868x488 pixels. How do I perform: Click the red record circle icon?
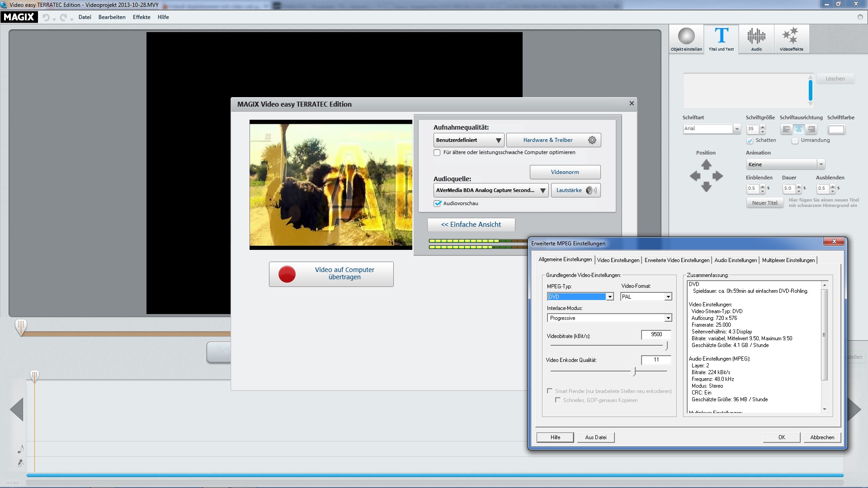(x=287, y=274)
